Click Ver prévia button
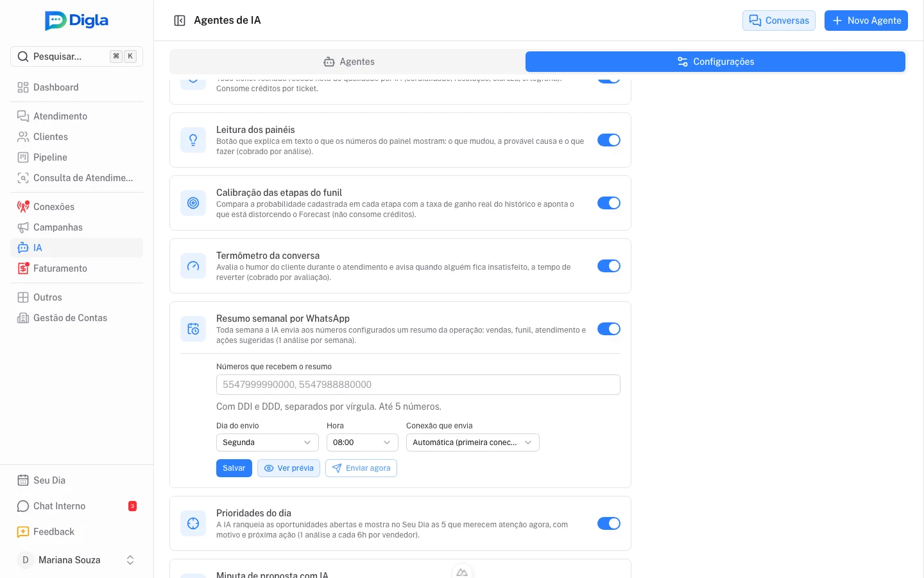 [289, 468]
